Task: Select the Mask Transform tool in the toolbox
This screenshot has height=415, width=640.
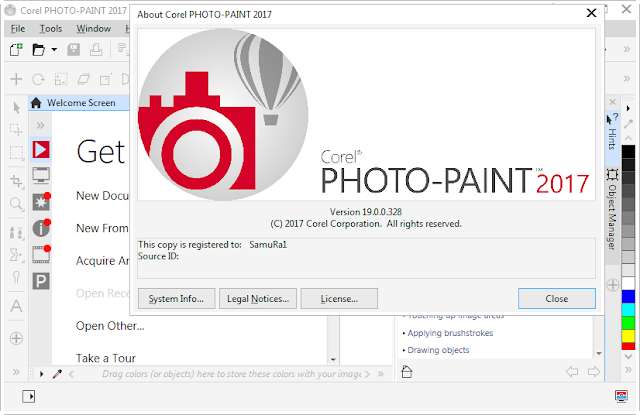Action: pyautogui.click(x=16, y=130)
